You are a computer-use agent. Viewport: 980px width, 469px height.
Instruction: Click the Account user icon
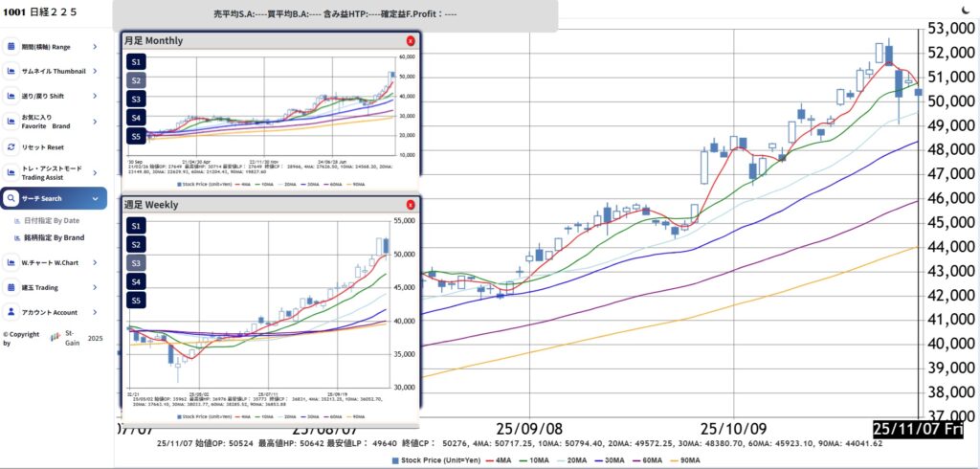click(11, 312)
